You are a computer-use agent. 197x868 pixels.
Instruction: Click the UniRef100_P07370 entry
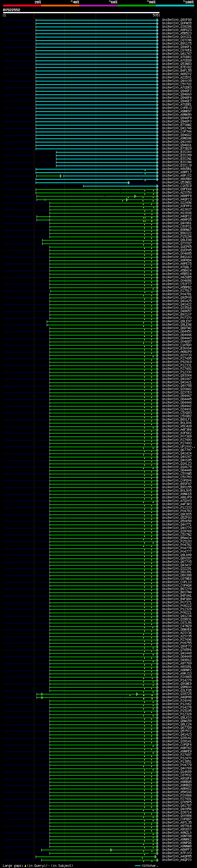(x=176, y=318)
